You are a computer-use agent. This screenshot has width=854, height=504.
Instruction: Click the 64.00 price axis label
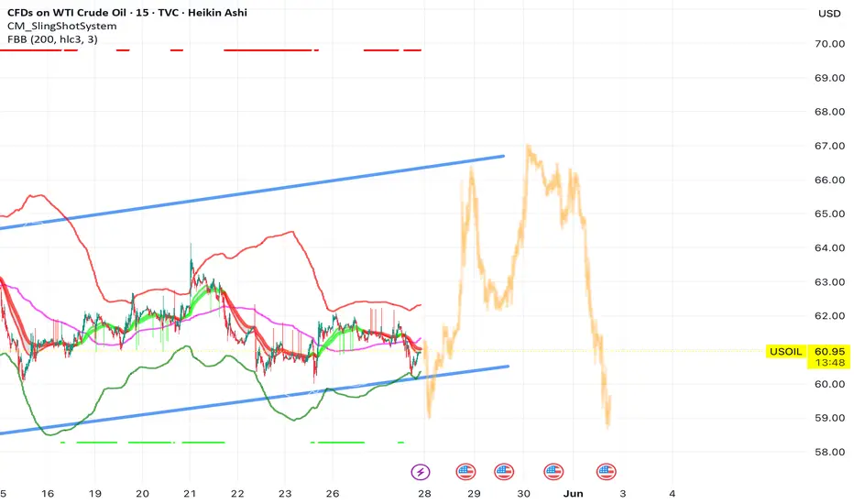pos(829,248)
